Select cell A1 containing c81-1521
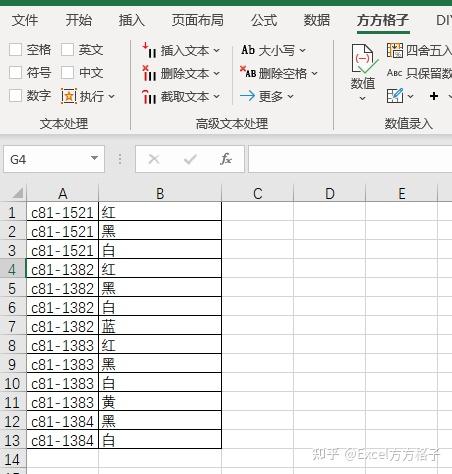452x474 pixels. 63,212
